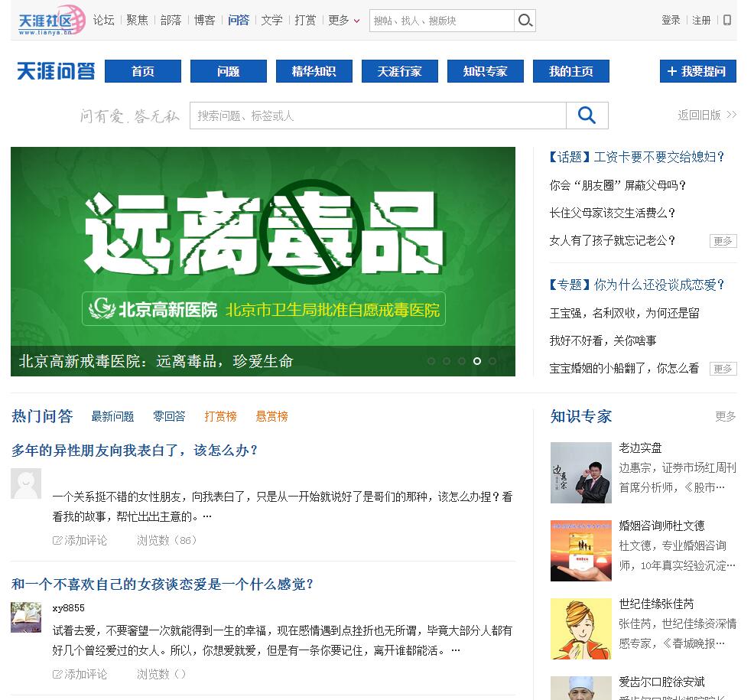This screenshot has width=754, height=700.
Task: Open 论坛 in top navigation
Action: coord(104,20)
